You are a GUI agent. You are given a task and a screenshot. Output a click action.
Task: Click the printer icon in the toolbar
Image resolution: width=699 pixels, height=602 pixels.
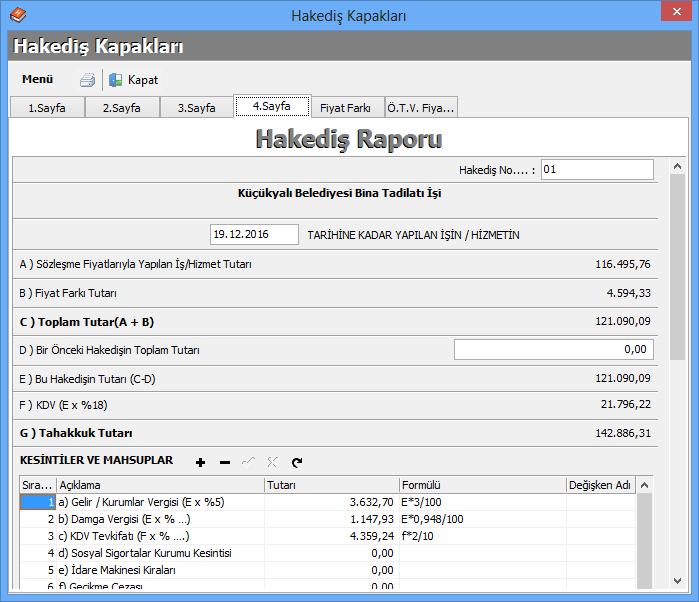tap(88, 80)
